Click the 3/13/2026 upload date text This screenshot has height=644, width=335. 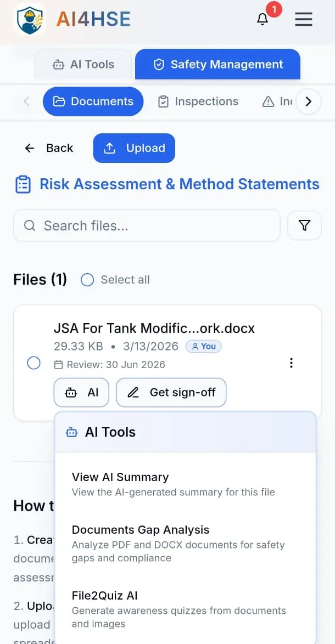point(150,346)
